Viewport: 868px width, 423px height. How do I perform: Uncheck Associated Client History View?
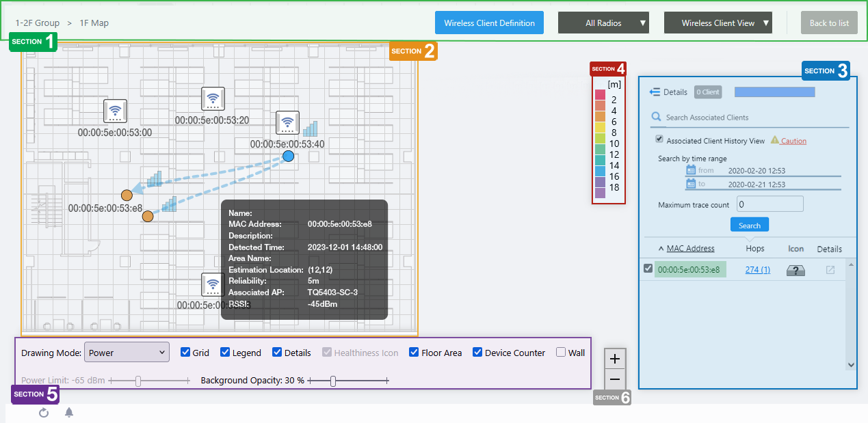click(x=659, y=139)
